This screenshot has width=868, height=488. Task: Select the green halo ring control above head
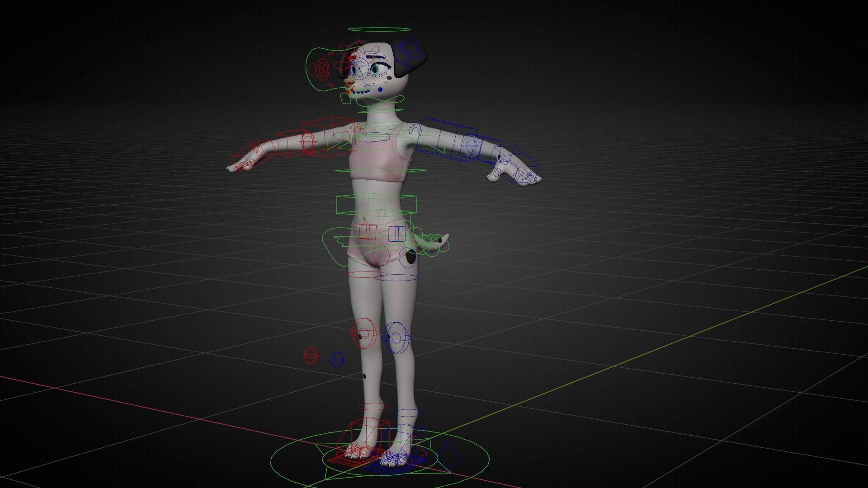pos(379,29)
